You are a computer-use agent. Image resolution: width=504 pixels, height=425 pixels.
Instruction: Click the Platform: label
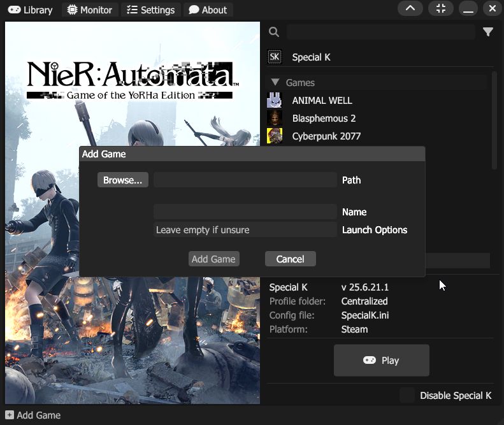tap(289, 329)
